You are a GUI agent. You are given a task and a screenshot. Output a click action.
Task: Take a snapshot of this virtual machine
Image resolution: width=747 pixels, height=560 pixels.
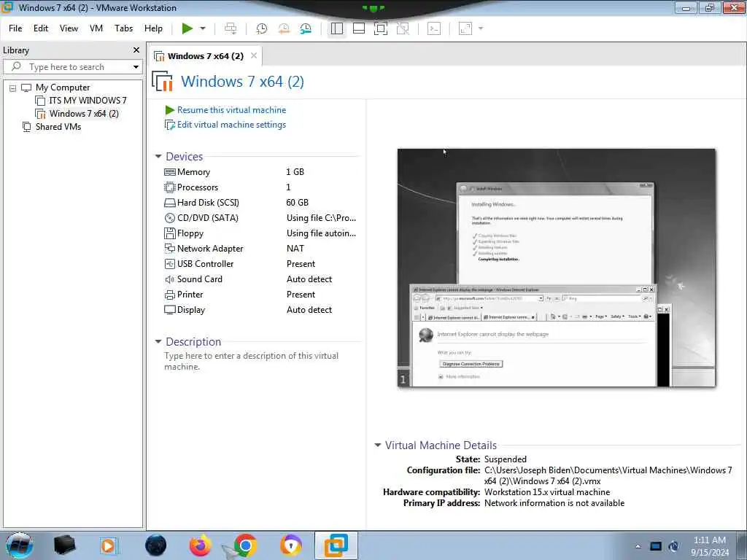[262, 28]
